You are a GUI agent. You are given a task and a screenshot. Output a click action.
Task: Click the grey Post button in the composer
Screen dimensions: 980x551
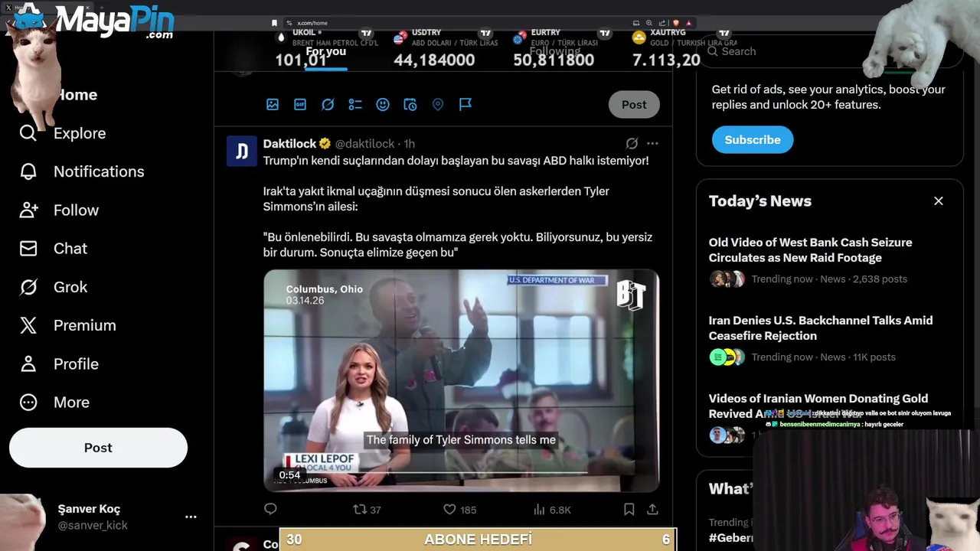[x=634, y=105]
